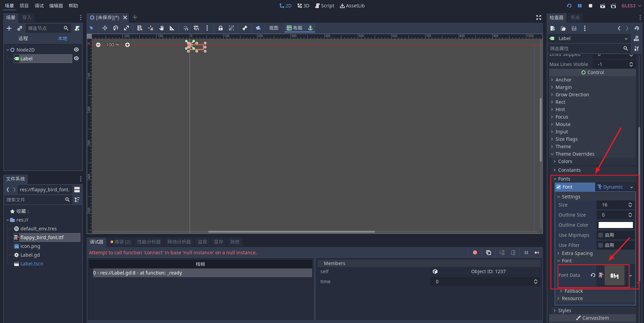Activate the Pan tool (hand icon)

161,28
